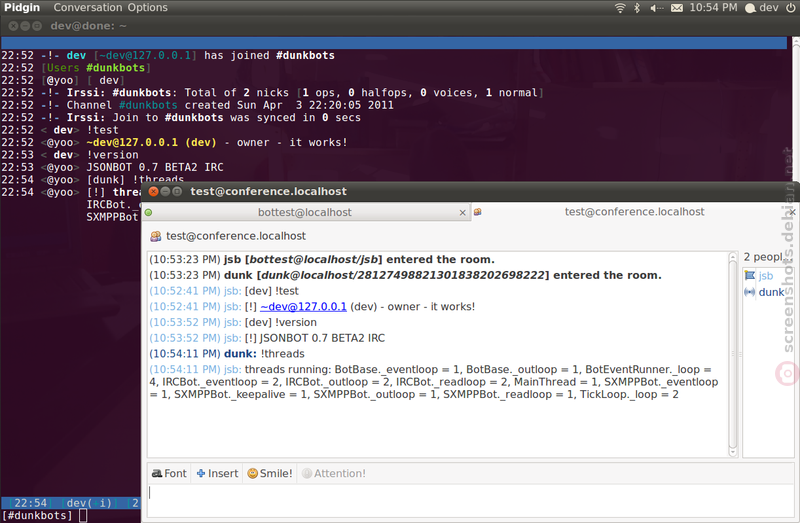Click the 'jsb entered the room' message
Screen dimensions: 800x523
coord(321,259)
